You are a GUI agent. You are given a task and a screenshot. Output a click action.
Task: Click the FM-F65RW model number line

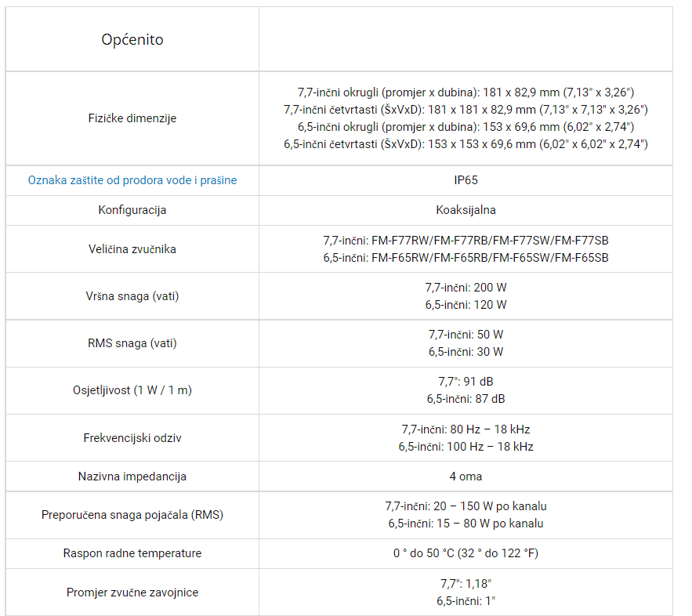(466, 258)
